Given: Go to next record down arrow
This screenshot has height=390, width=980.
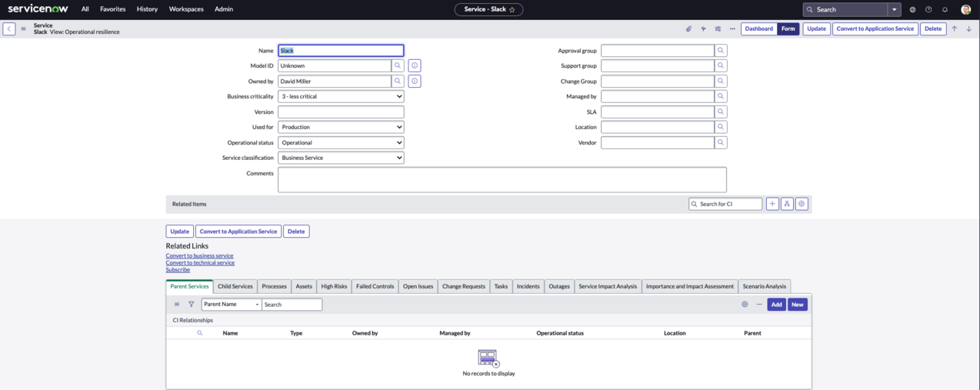Looking at the screenshot, I should point(969,28).
